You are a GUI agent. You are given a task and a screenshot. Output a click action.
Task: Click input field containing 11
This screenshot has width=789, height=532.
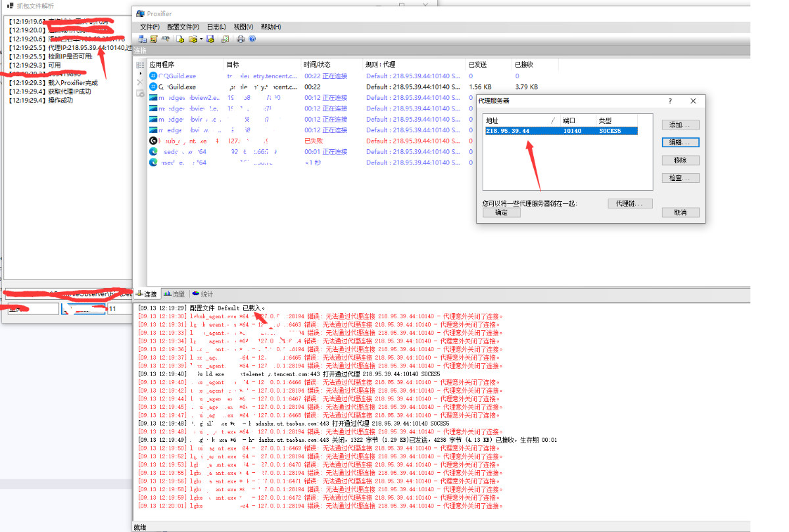coord(120,308)
